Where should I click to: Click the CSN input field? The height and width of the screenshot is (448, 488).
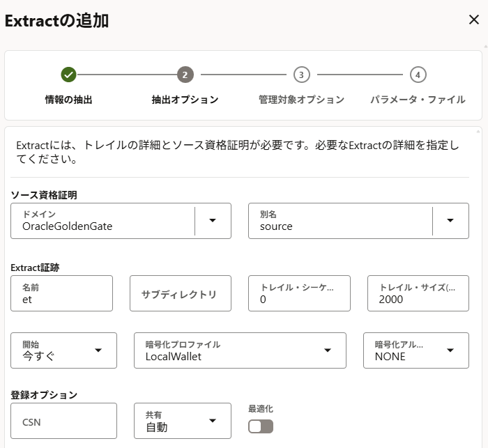coord(63,421)
